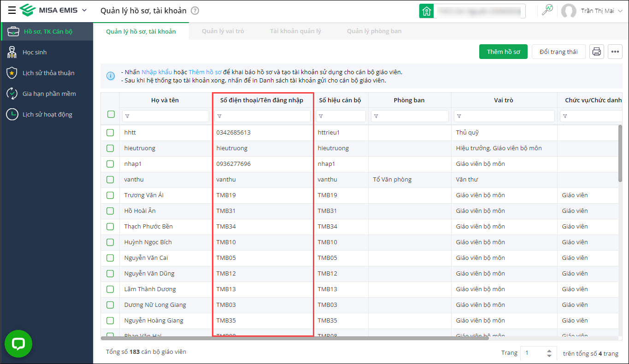Switch to Quản lý hồ sơ, tài khoản tab
This screenshot has height=364, width=629.
(141, 31)
